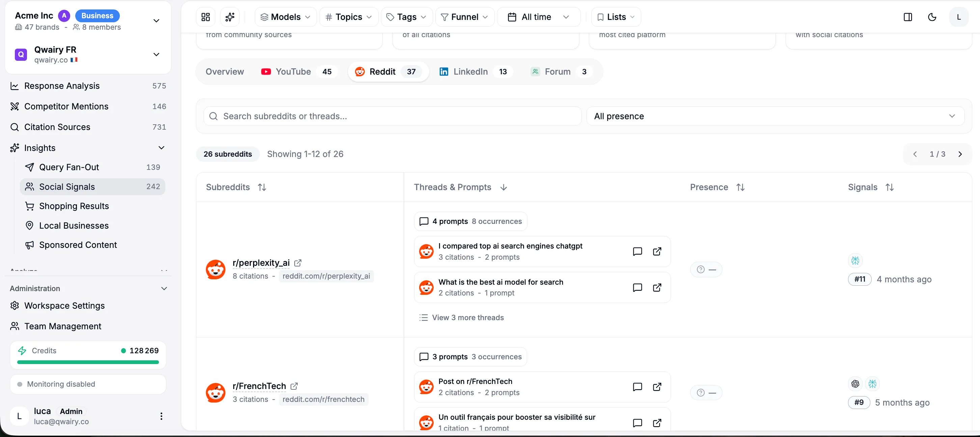Switch to the Forum tab
This screenshot has height=437, width=980.
(561, 72)
